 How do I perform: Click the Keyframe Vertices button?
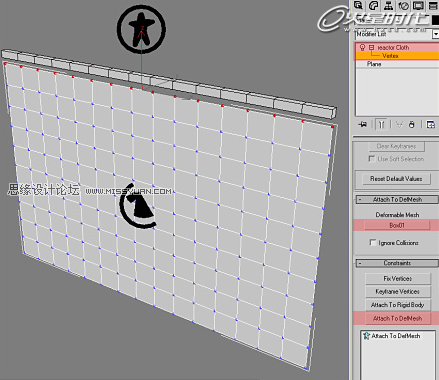tap(398, 292)
